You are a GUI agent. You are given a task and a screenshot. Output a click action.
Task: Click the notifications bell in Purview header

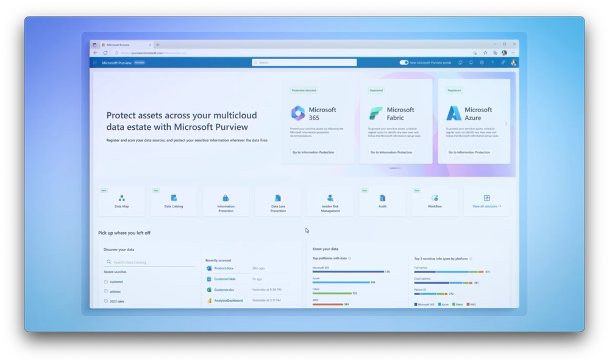(x=471, y=63)
